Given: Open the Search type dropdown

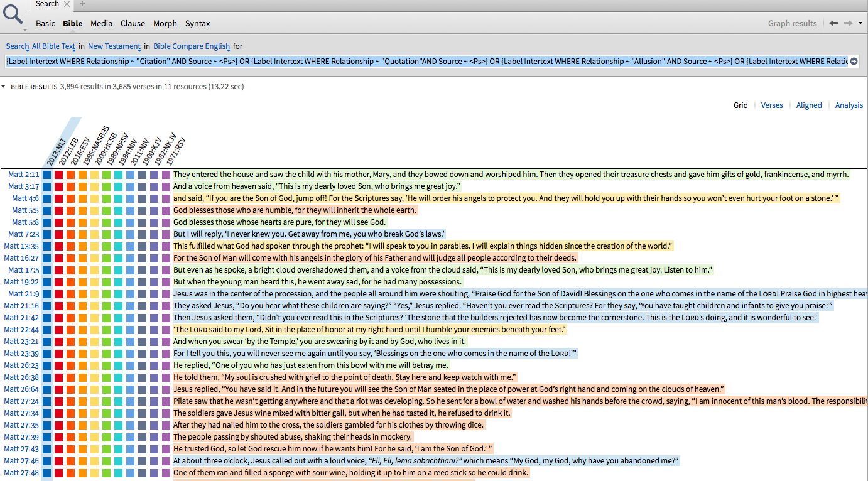Looking at the screenshot, I should (18, 46).
